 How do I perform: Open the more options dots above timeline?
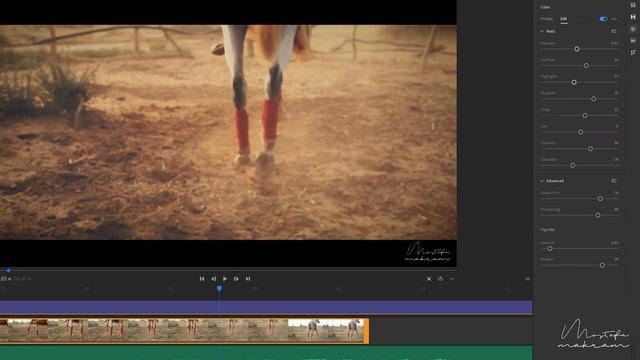452,279
